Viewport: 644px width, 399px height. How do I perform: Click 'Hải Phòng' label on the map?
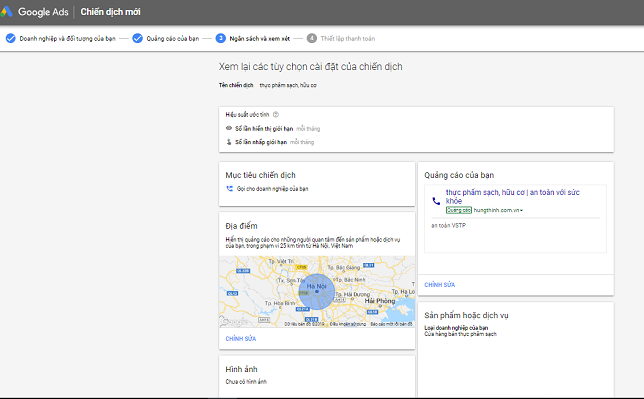(380, 301)
